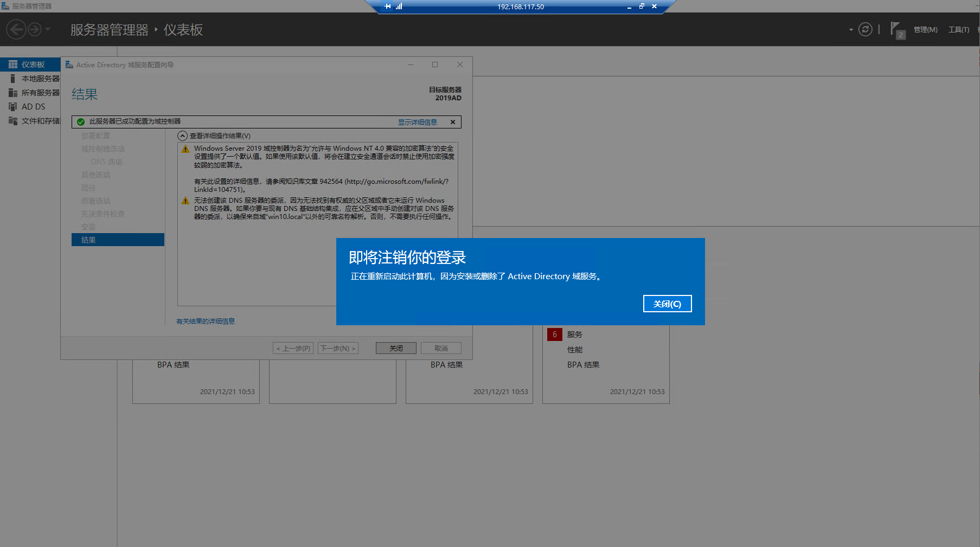This screenshot has width=980, height=547.
Task: Click the 关闭 button in the wizard
Action: 396,348
